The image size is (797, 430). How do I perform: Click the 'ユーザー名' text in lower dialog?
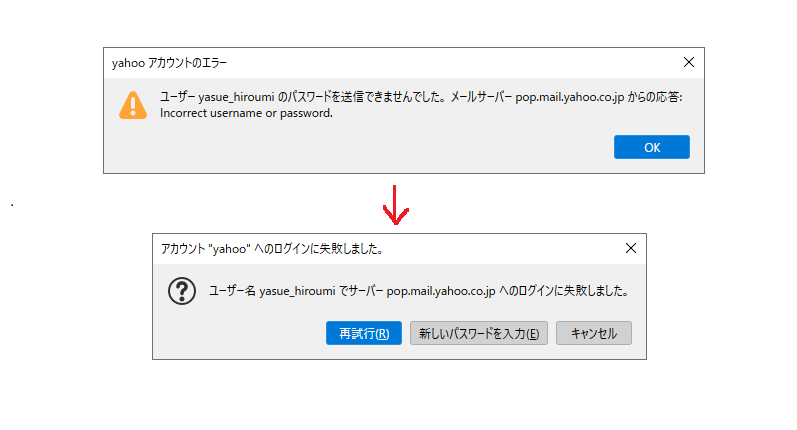pos(232,291)
